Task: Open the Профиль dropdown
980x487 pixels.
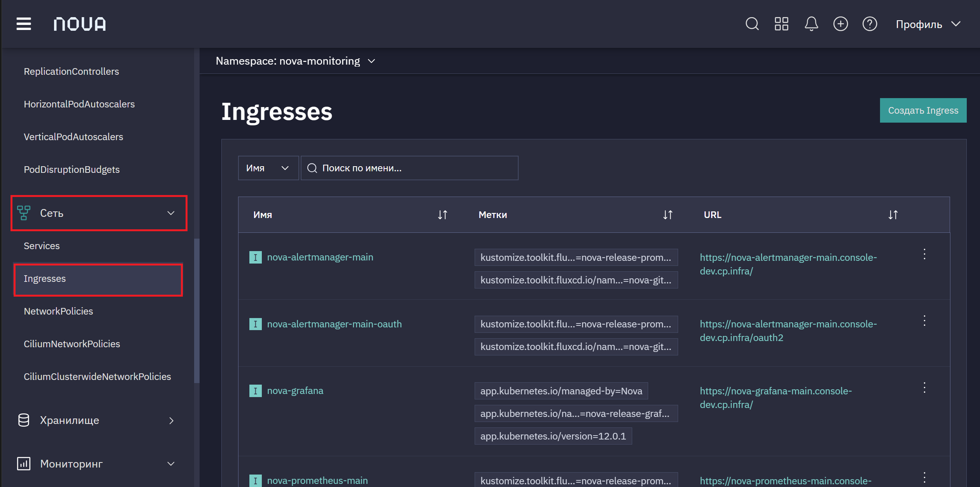Action: pos(928,24)
